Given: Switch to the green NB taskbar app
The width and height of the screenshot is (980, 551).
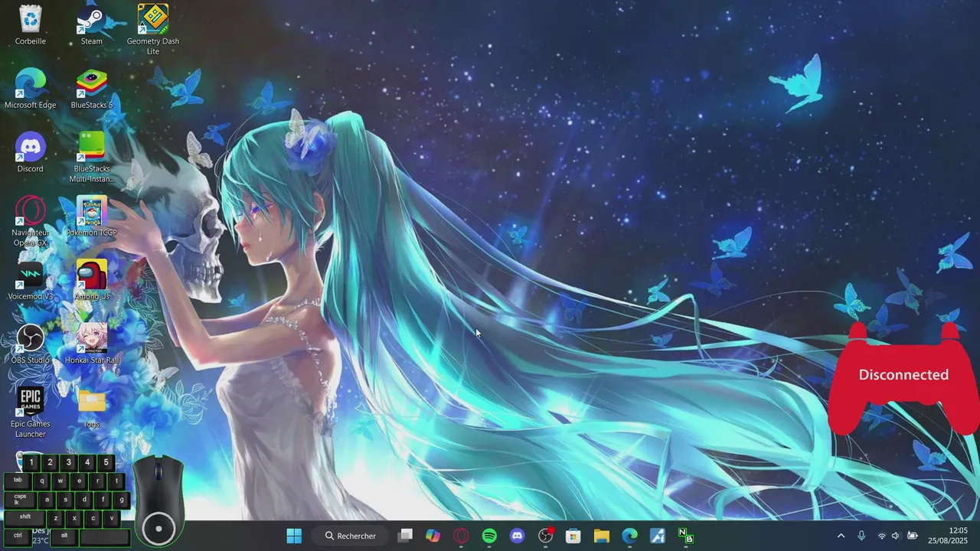Looking at the screenshot, I should 686,536.
